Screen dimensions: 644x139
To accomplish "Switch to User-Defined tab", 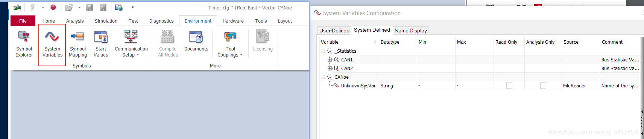I will [334, 31].
